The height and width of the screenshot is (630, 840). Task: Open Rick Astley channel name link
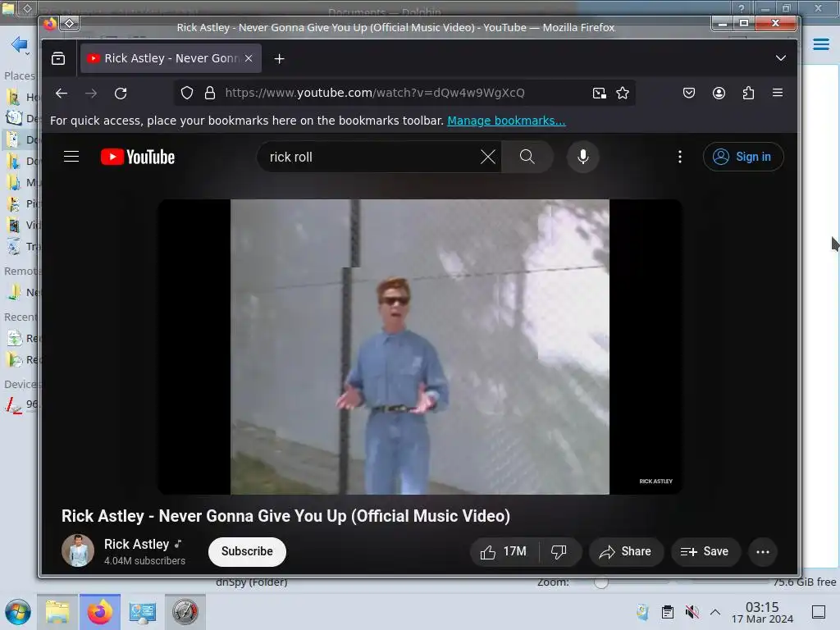136,545
